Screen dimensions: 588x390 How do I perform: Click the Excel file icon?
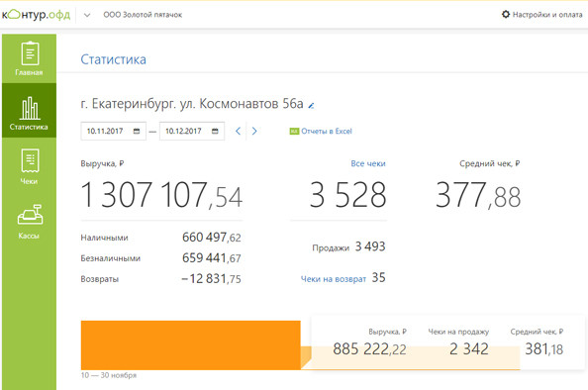[294, 132]
